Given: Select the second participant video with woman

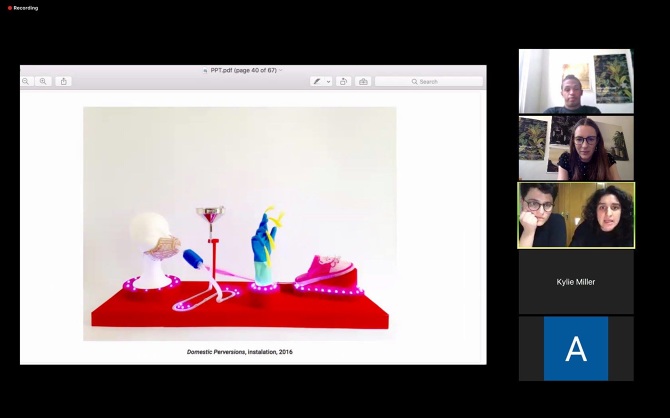Looking at the screenshot, I should point(575,148).
